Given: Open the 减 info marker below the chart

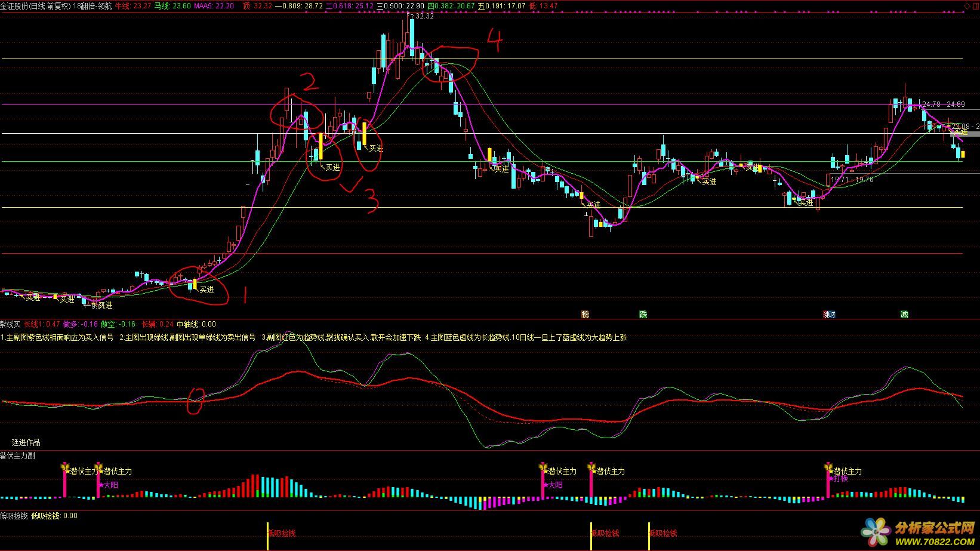Looking at the screenshot, I should click(x=904, y=314).
